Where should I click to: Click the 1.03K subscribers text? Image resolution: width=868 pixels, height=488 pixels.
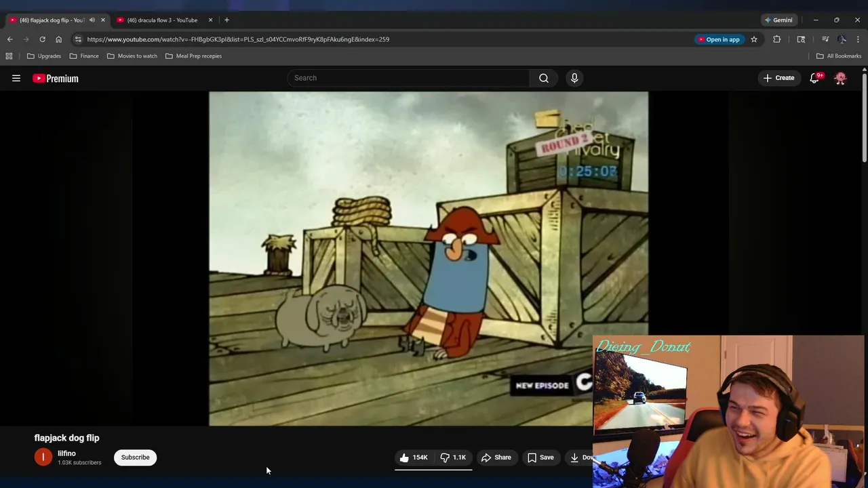pos(79,463)
